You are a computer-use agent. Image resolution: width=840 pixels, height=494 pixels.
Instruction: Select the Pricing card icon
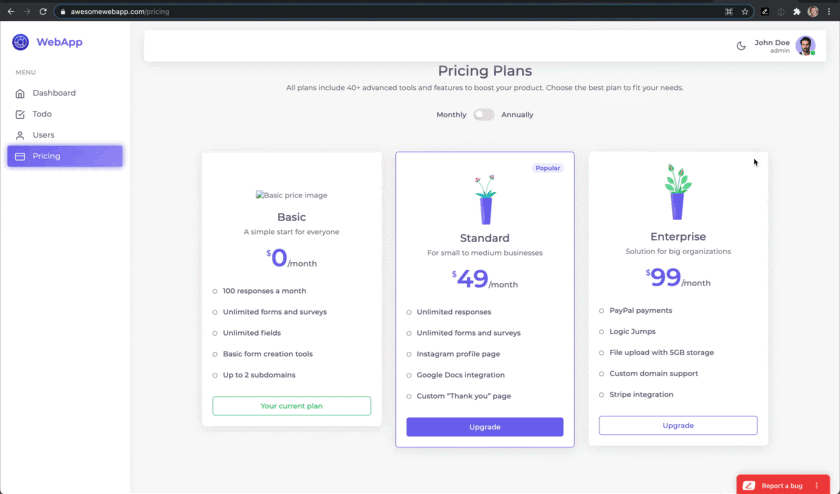[x=20, y=156]
